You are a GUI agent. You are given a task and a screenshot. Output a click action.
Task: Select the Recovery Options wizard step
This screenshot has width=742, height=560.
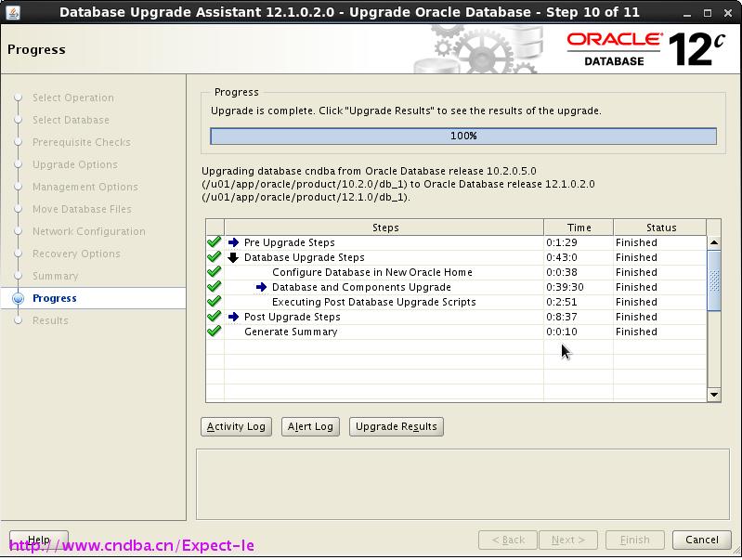76,254
